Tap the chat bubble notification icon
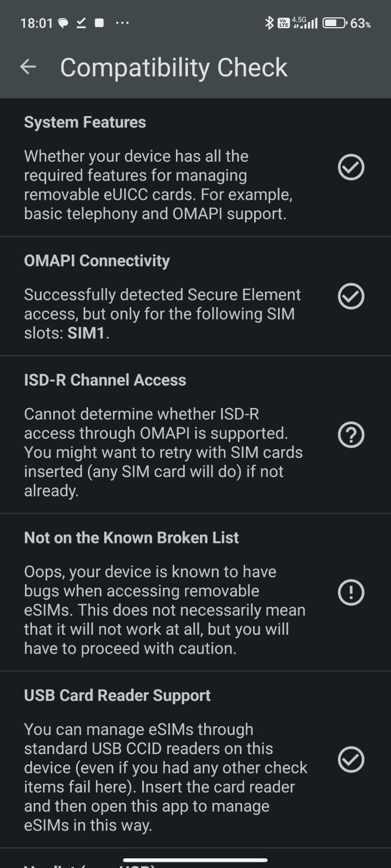The width and height of the screenshot is (391, 868). pyautogui.click(x=63, y=23)
